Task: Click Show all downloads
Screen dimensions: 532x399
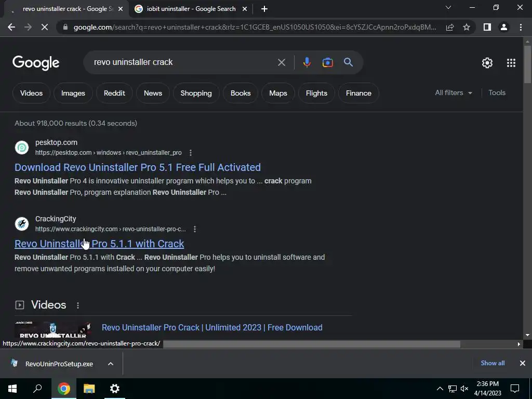Action: 493,363
